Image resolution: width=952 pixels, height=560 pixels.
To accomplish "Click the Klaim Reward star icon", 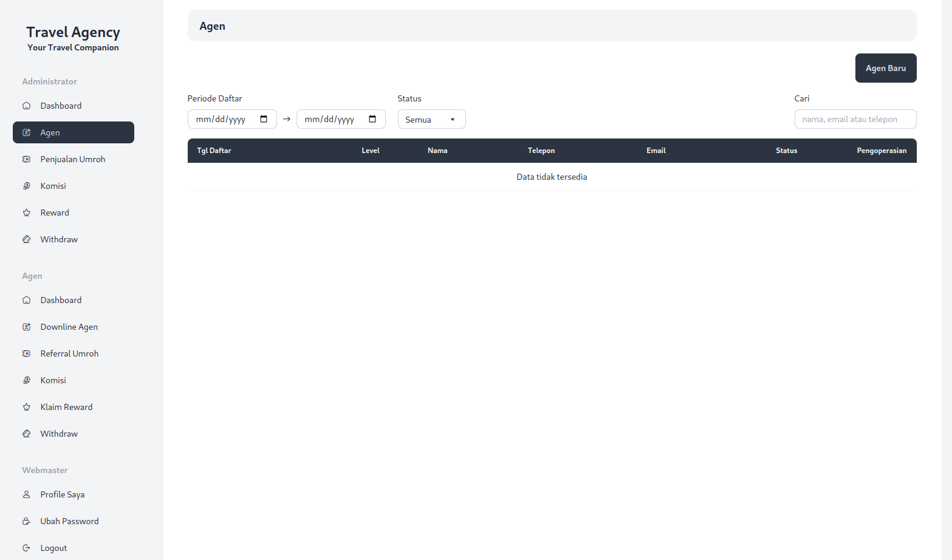I will pyautogui.click(x=26, y=407).
